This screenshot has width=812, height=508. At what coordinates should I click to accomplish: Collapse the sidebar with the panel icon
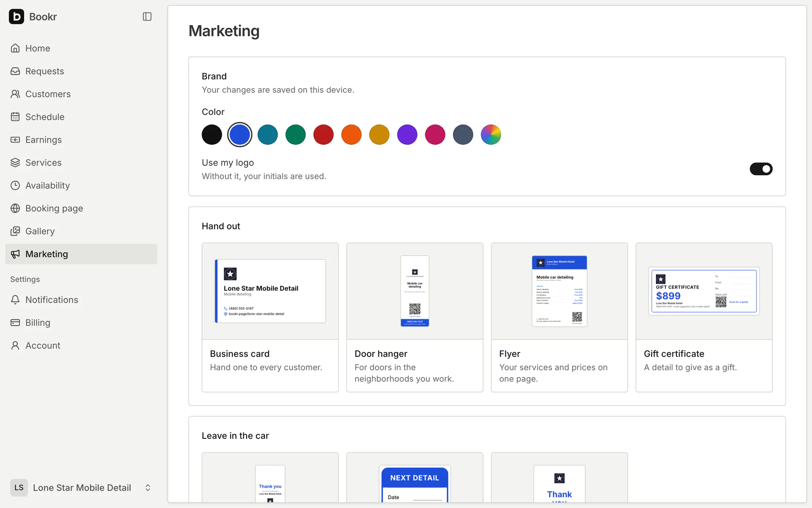click(x=147, y=17)
